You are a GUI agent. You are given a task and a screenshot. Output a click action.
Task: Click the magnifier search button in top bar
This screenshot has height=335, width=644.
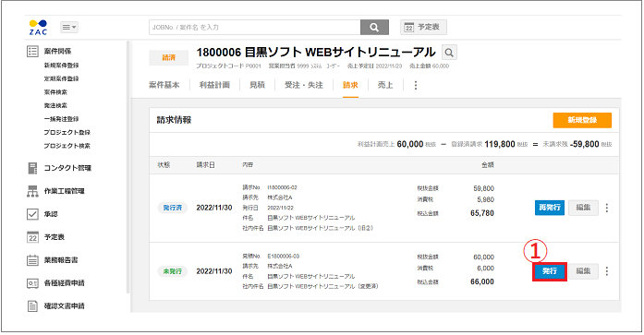374,27
